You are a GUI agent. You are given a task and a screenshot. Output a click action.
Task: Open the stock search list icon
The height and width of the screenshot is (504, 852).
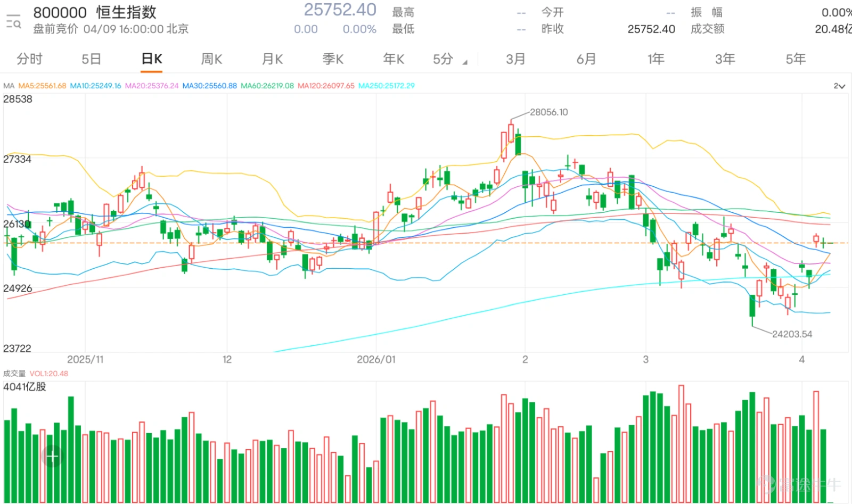(13, 21)
